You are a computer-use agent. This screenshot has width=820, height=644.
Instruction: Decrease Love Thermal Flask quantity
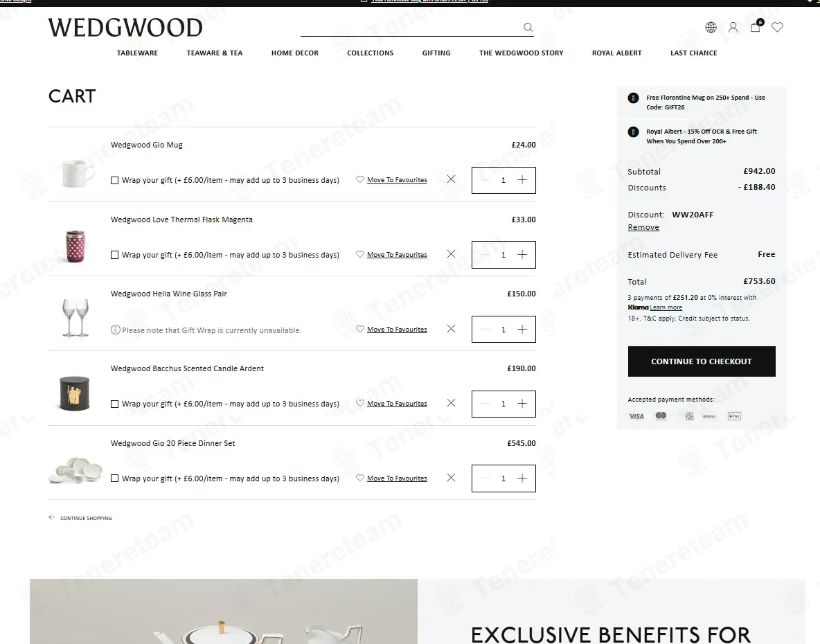coord(485,255)
